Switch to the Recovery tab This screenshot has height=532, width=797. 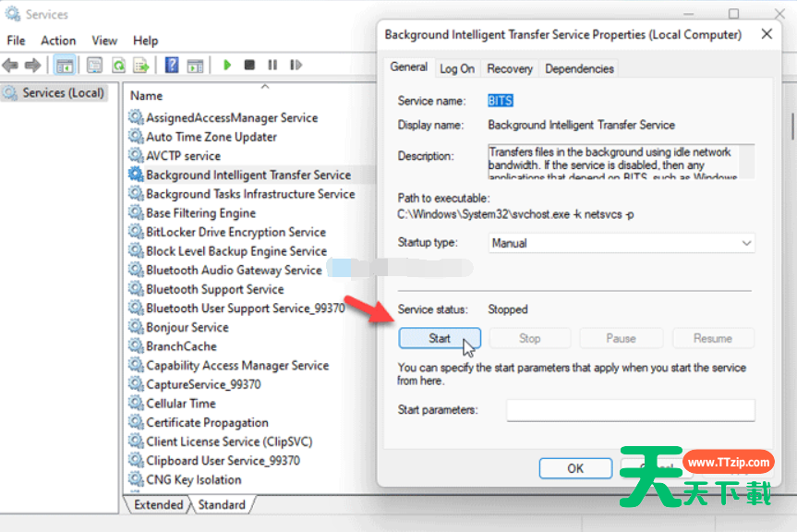509,68
